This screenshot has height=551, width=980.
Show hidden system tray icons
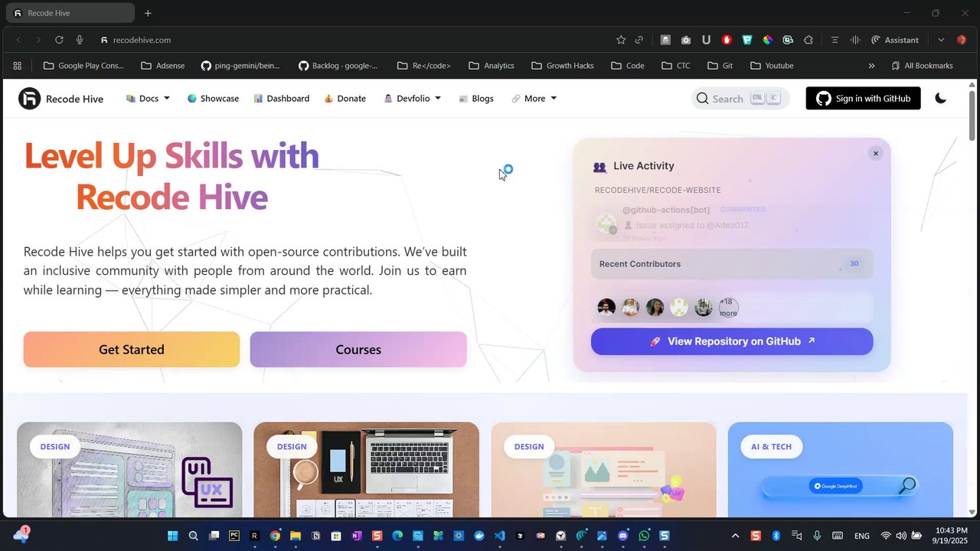click(735, 536)
